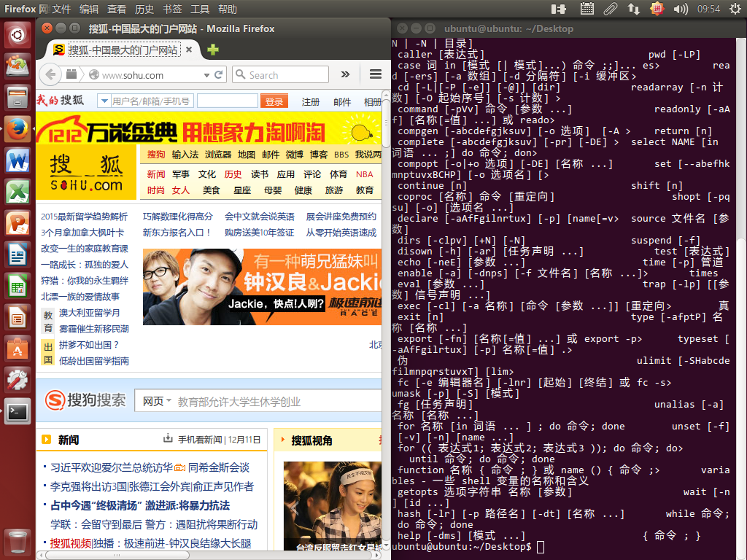Open the 历史 menu
The width and height of the screenshot is (747, 560).
(x=144, y=9)
